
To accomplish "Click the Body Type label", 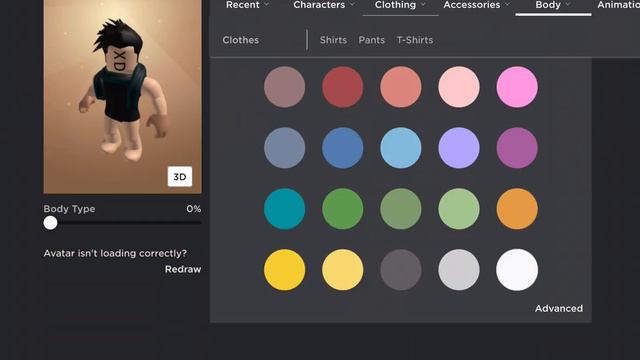I will point(69,209).
